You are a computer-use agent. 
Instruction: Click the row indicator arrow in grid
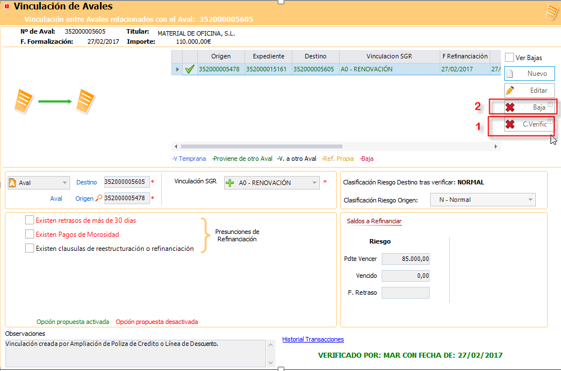point(177,69)
